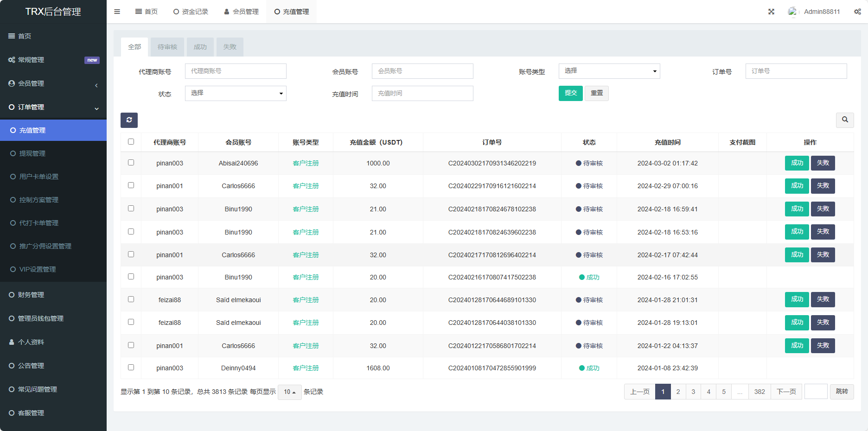Expand the 会员管理 sidebar menu
This screenshot has height=431, width=868.
pyautogui.click(x=53, y=83)
